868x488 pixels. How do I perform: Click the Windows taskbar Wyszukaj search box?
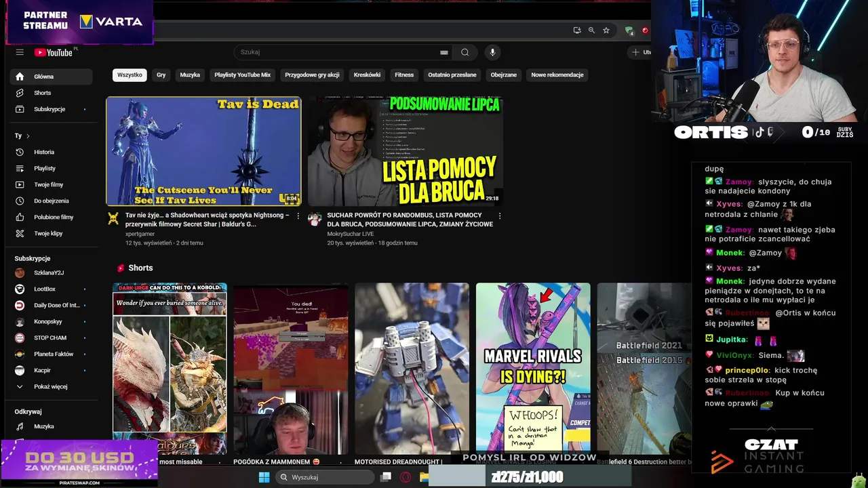(x=325, y=477)
